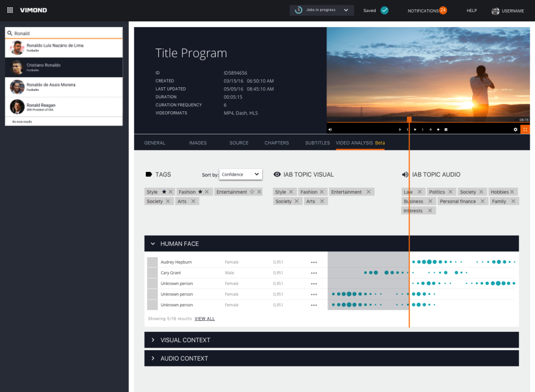Toggle the star on Fashion tag
The height and width of the screenshot is (392, 535).
click(200, 192)
